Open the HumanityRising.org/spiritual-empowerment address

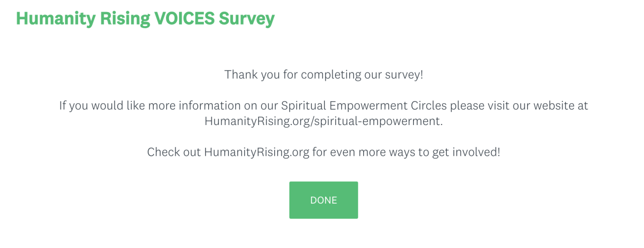[323, 121]
